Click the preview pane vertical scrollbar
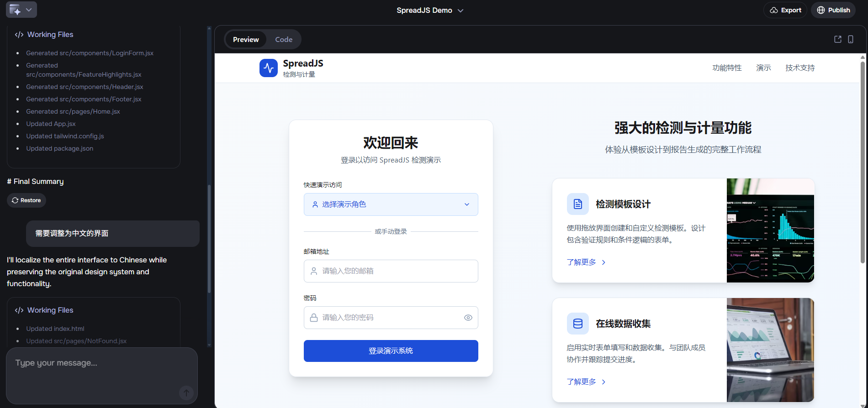This screenshot has height=408, width=868. pos(863,162)
